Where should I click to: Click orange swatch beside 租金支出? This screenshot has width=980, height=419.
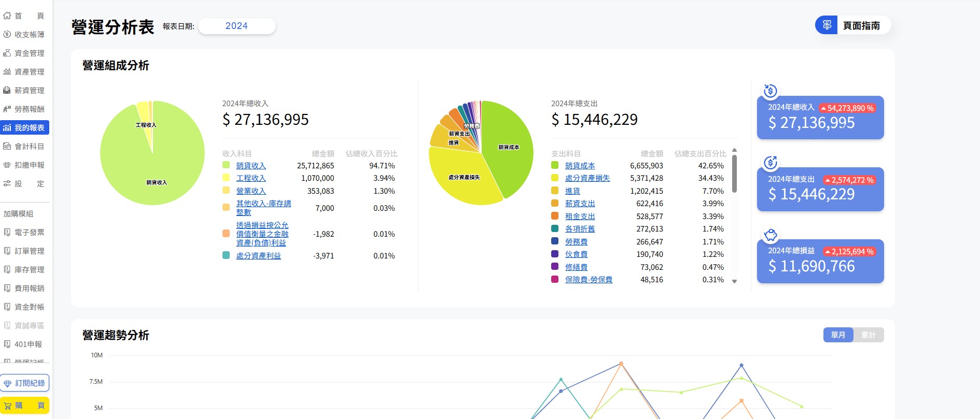click(x=555, y=216)
